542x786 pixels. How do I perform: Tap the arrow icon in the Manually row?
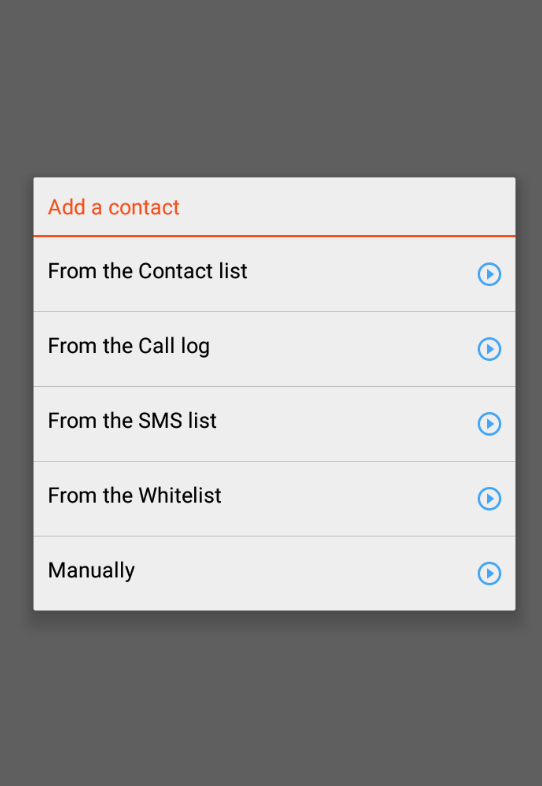(x=489, y=573)
